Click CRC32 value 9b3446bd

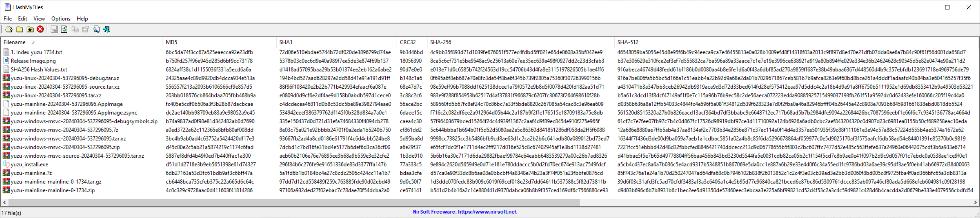[x=411, y=52]
